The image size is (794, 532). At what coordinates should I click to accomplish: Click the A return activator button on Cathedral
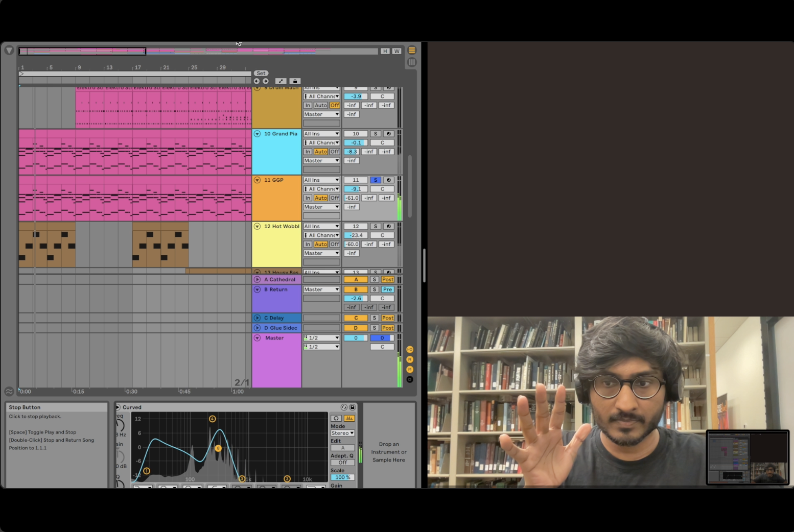[x=356, y=280]
